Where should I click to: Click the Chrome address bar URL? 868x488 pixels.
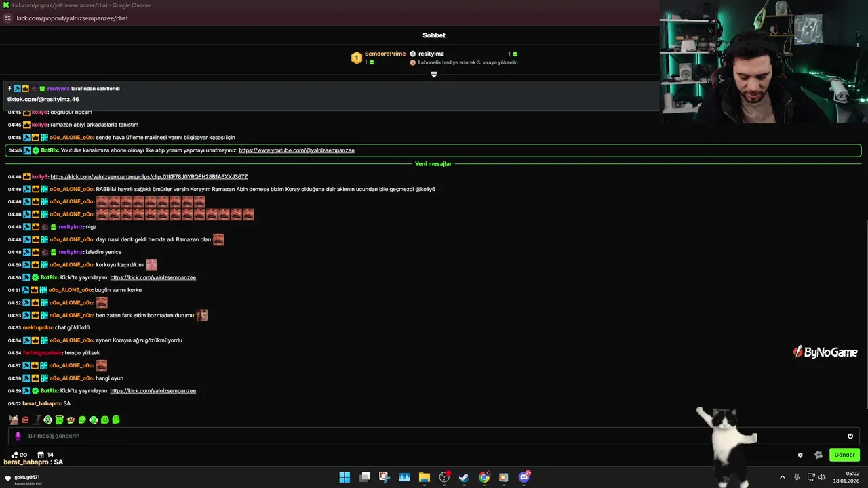[73, 18]
